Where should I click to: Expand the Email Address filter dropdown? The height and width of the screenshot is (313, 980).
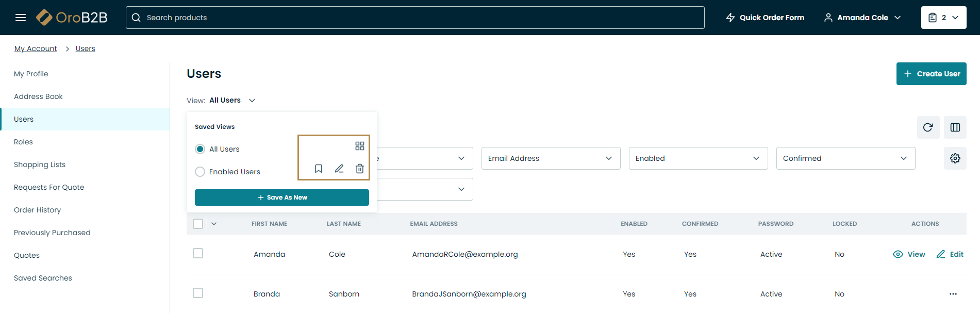coord(551,158)
